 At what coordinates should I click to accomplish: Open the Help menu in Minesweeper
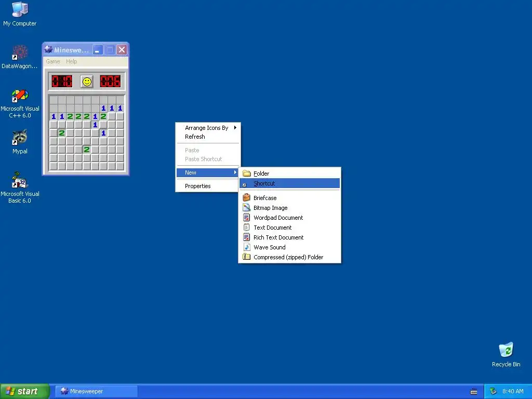tap(71, 61)
